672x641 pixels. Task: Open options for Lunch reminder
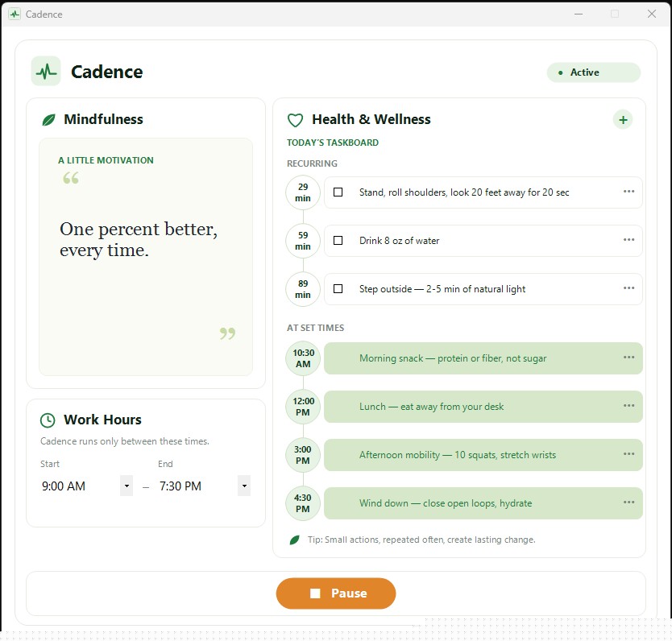click(x=628, y=406)
